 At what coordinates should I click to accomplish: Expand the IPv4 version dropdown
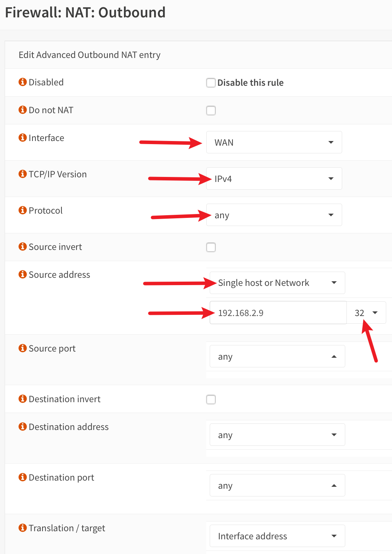(274, 178)
